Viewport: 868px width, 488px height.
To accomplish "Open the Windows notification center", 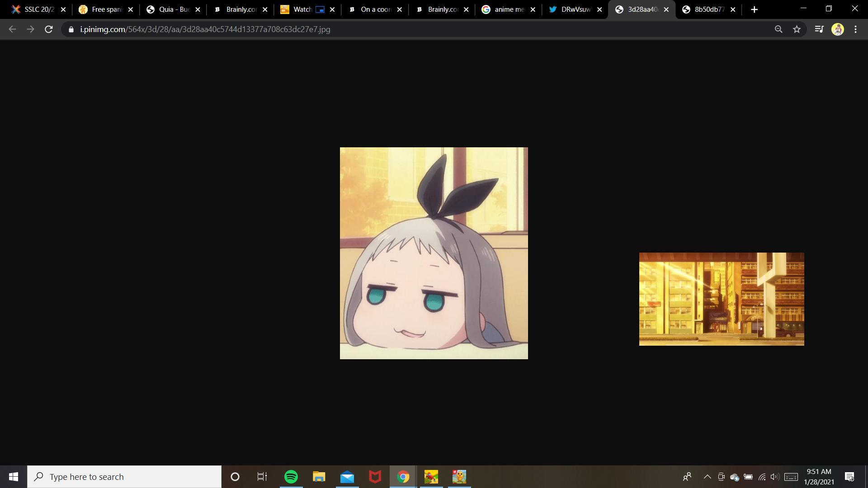I will [x=849, y=477].
